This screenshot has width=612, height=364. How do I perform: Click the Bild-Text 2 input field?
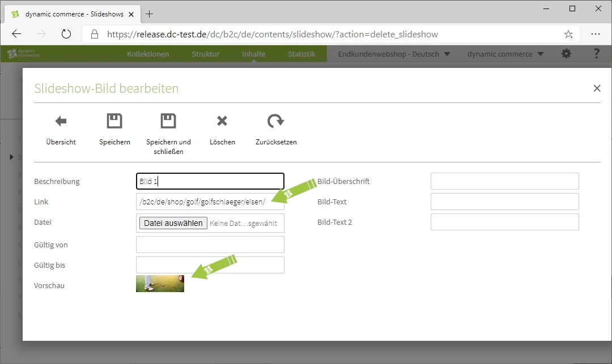(505, 222)
